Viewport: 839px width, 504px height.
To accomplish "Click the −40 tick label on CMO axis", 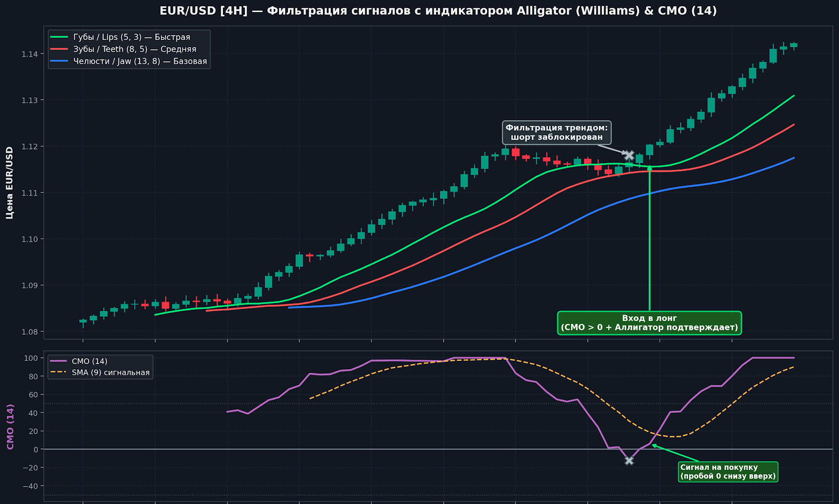I will tap(30, 486).
